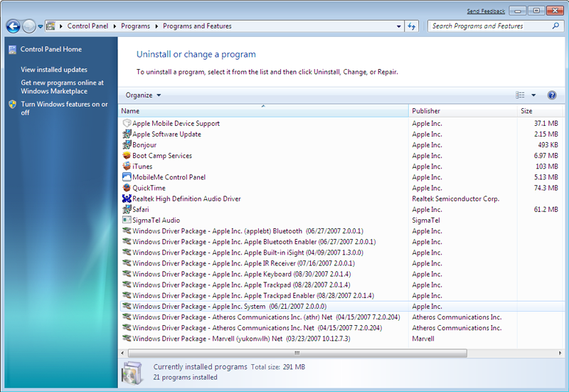Sort by the Publisher column header

(x=463, y=111)
